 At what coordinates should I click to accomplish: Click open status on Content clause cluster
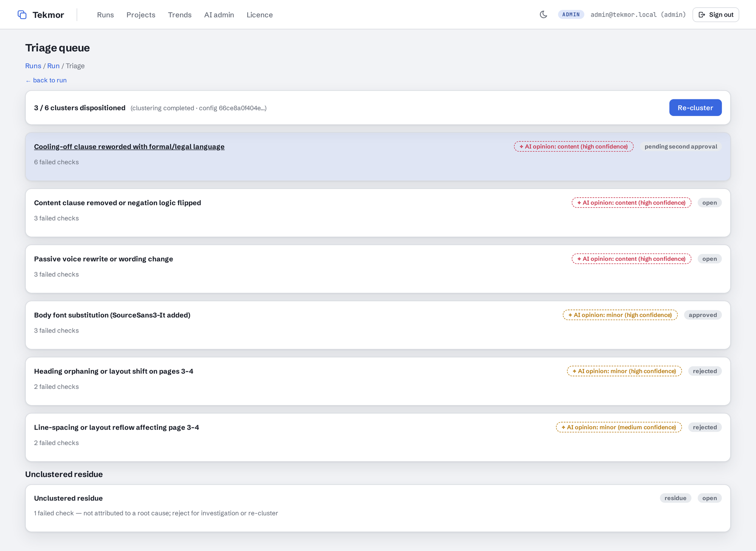point(710,203)
